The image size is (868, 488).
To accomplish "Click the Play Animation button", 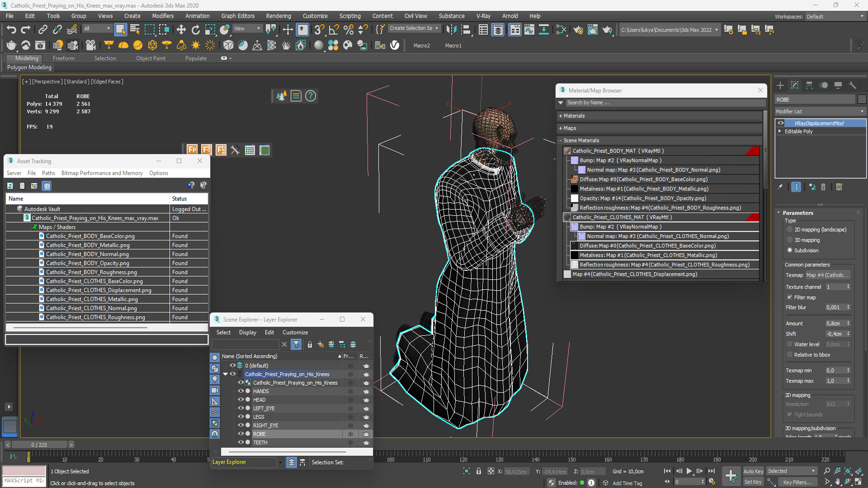I will point(689,471).
